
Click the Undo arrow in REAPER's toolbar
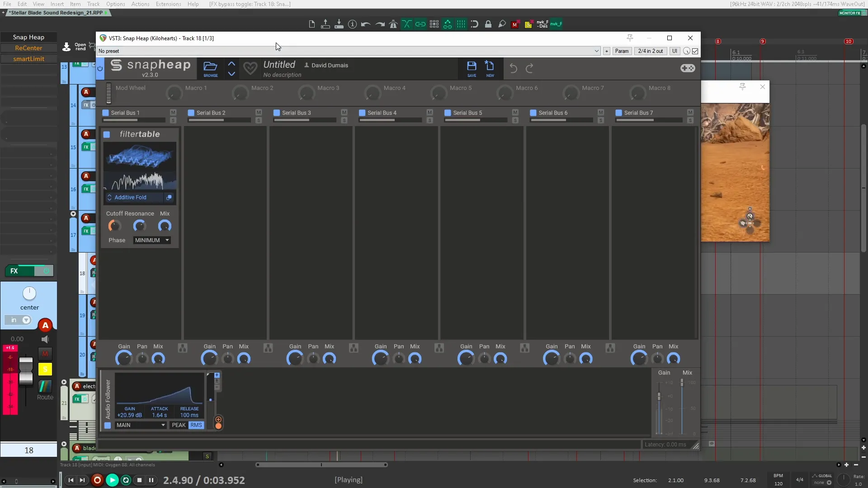pyautogui.click(x=365, y=24)
